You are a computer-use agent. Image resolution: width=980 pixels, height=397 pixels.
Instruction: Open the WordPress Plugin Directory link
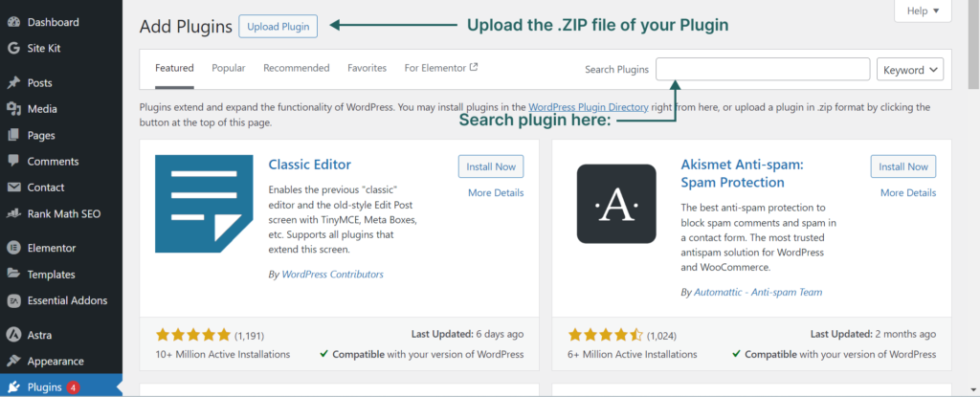589,107
